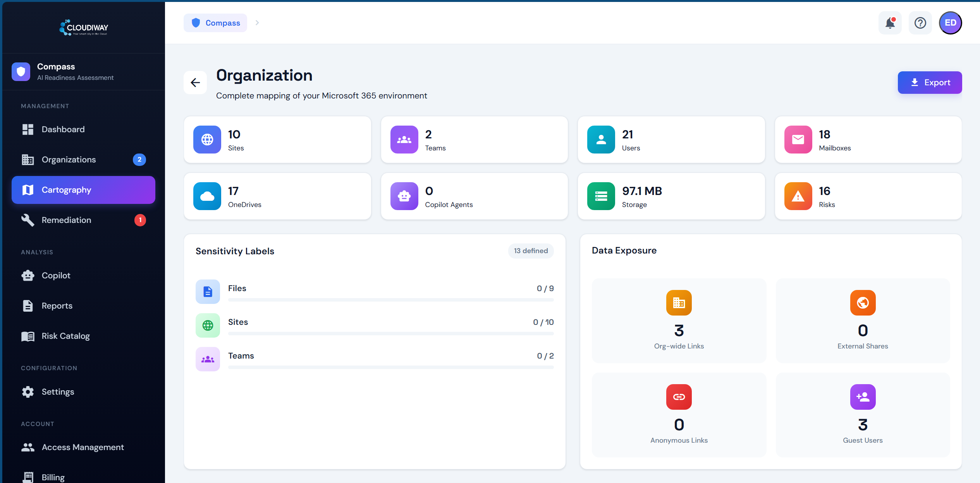This screenshot has width=980, height=483.
Task: Click the Cloudiway logo
Action: pyautogui.click(x=84, y=28)
